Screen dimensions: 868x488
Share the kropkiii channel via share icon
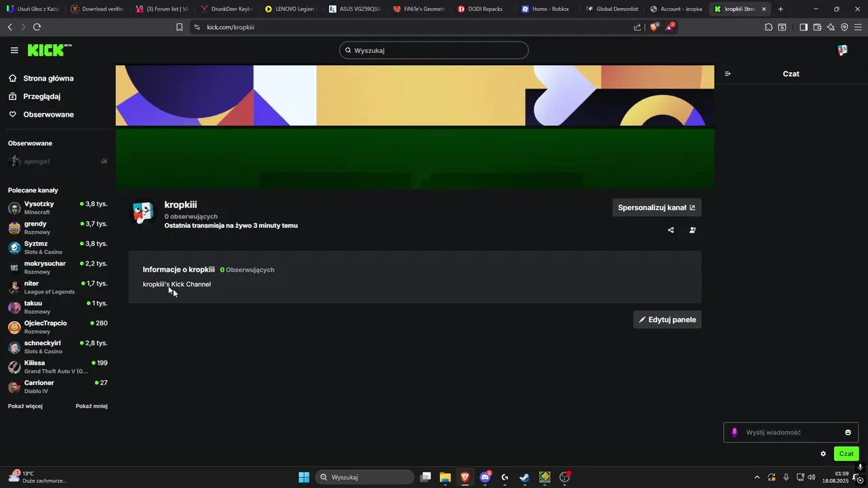671,230
